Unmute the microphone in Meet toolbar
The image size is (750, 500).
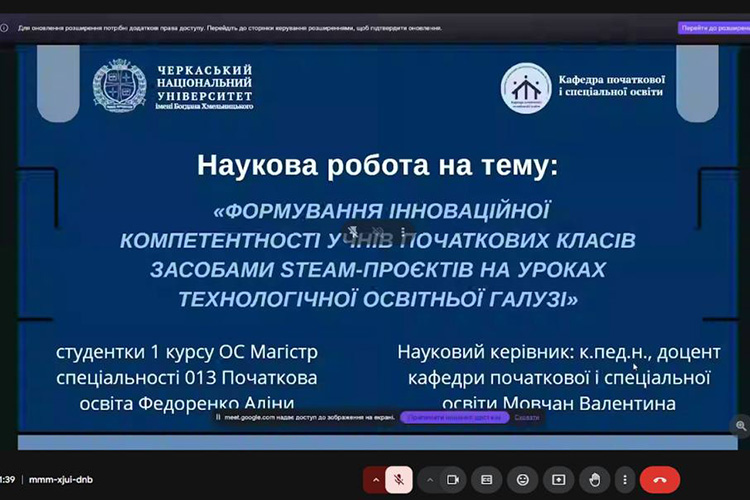tap(399, 479)
